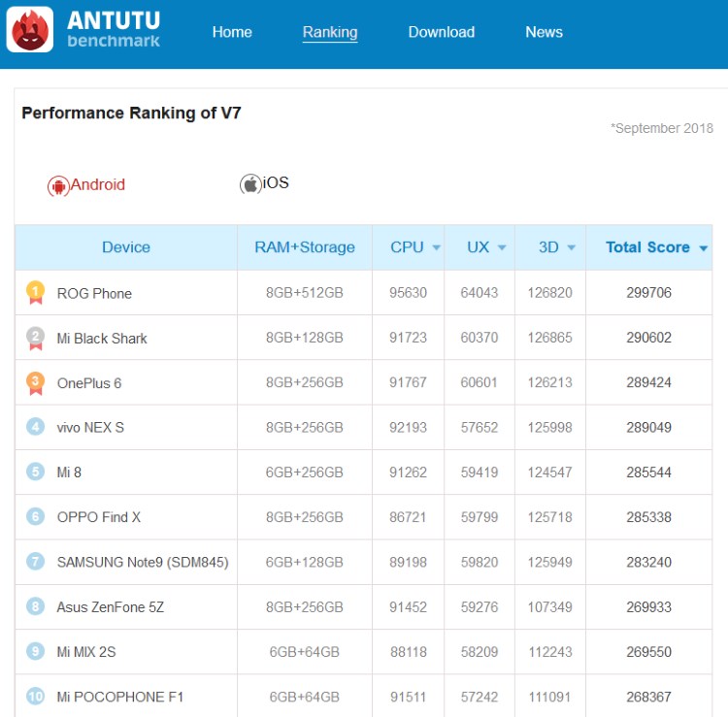Select the Mi Black Shark device name
The image size is (728, 717).
click(x=102, y=339)
